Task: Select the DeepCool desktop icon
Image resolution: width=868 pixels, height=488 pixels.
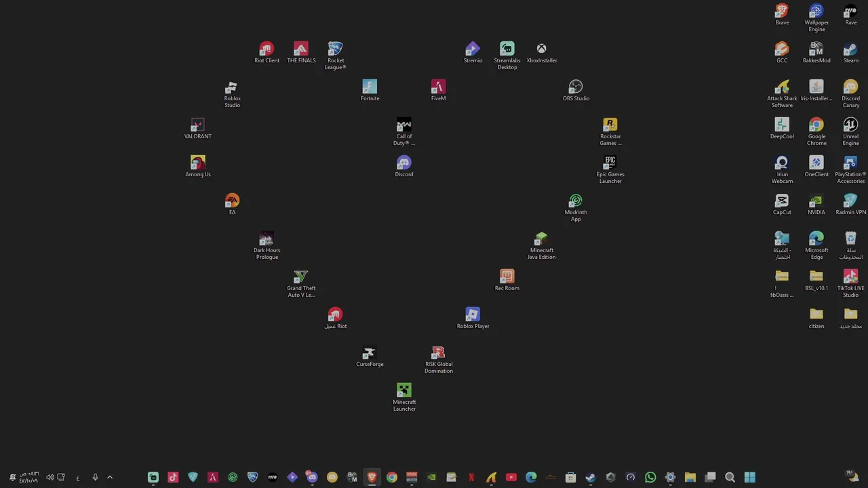Action: coord(782,128)
